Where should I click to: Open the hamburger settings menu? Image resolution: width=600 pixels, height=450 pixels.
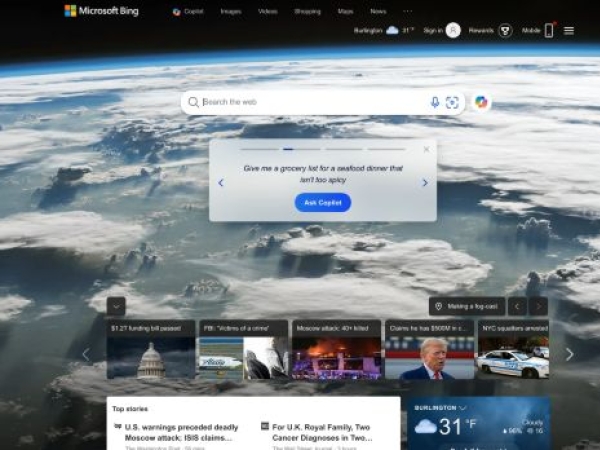point(569,31)
